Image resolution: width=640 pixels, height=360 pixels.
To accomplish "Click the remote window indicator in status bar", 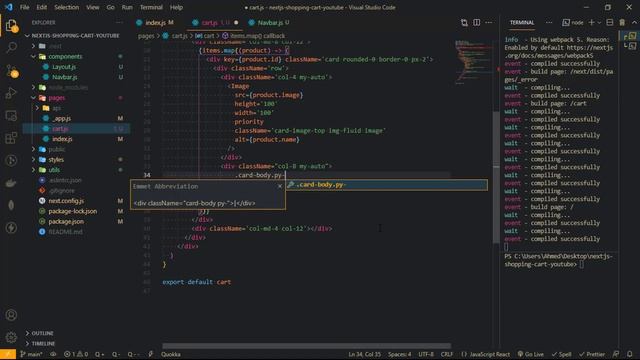I will pos(8,354).
